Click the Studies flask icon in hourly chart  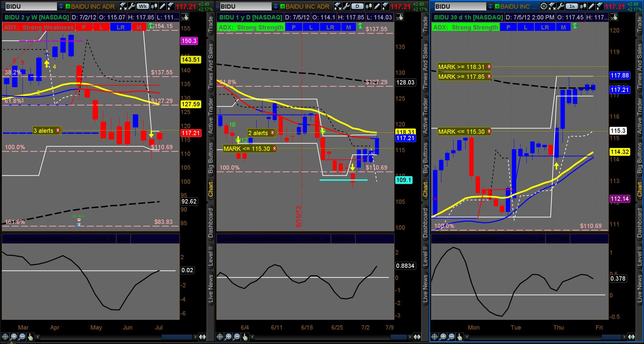(x=600, y=6)
